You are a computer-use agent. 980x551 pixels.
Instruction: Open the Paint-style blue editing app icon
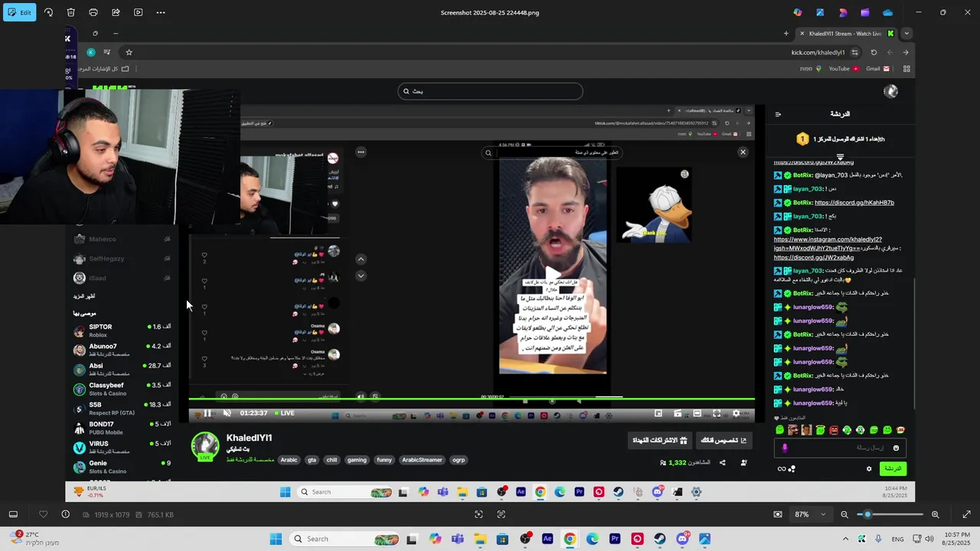point(820,12)
